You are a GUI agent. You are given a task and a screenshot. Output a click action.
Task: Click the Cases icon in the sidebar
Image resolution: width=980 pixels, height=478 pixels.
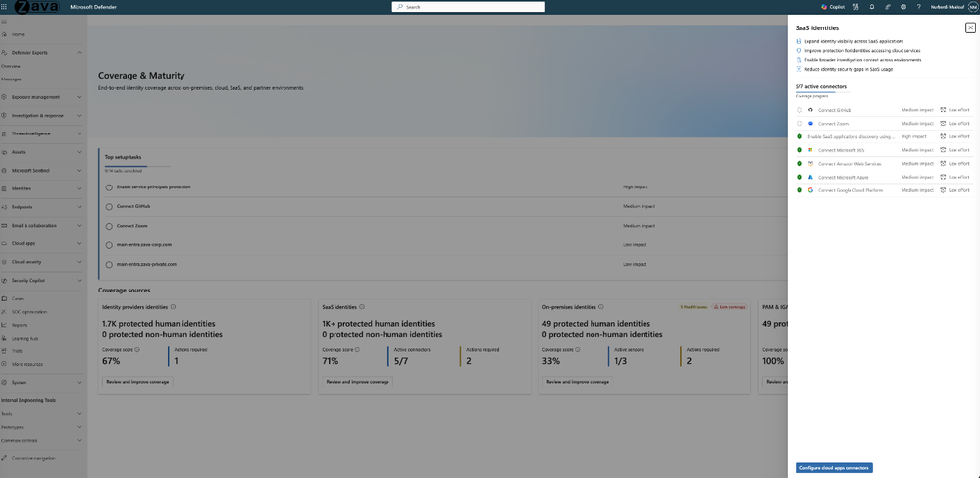coord(4,299)
